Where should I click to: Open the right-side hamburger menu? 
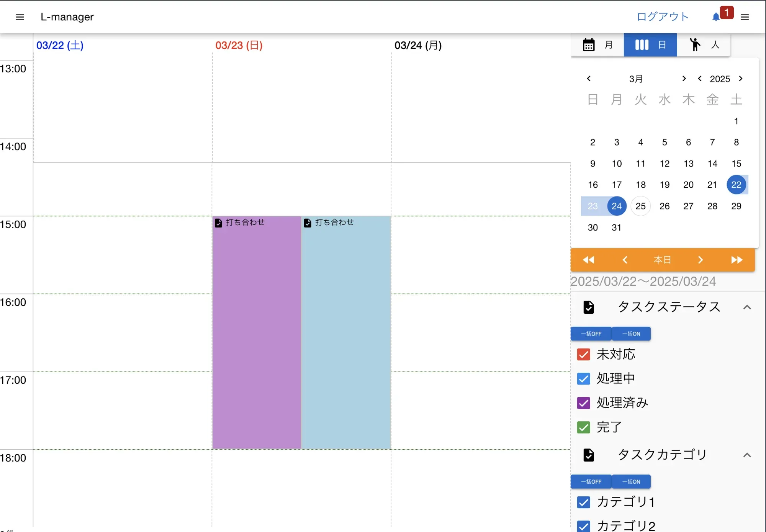pos(745,17)
